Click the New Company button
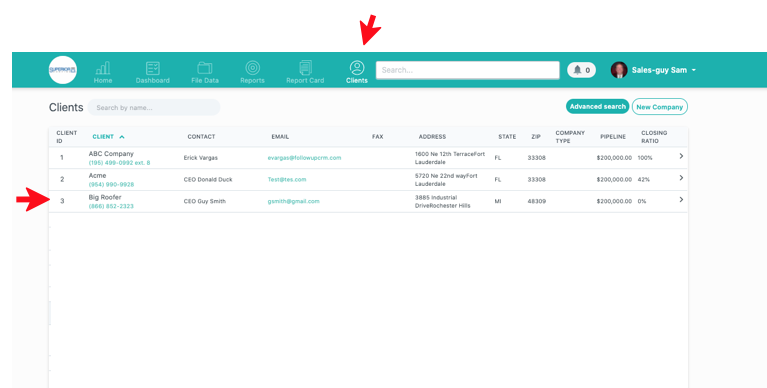 (659, 107)
